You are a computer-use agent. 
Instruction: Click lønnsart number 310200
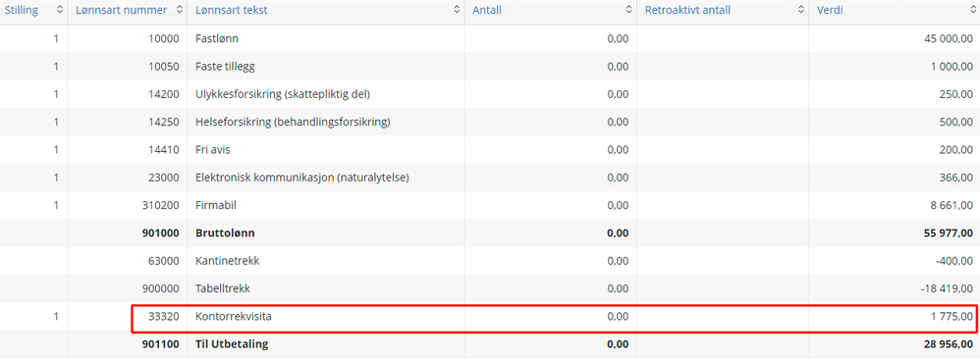161,205
